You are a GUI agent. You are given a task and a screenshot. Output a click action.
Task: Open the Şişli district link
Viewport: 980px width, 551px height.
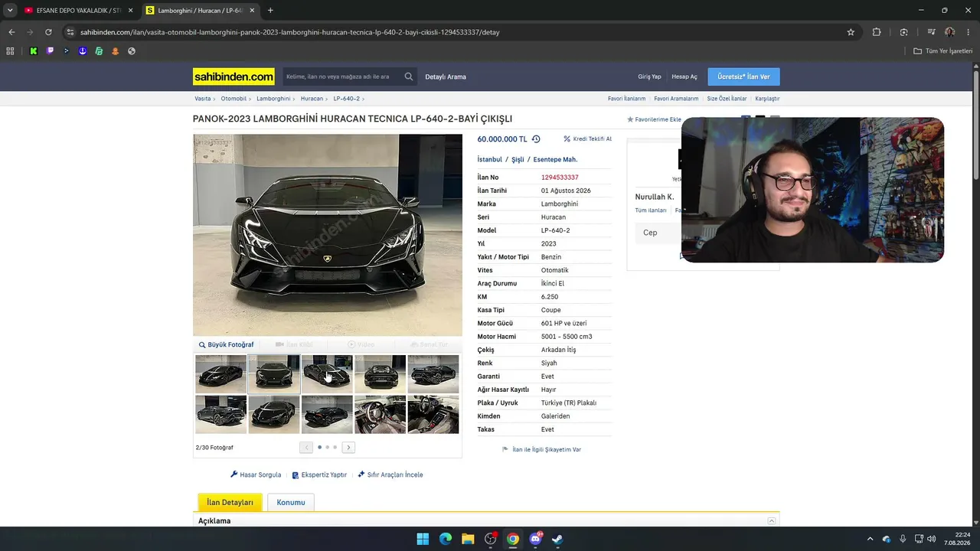pyautogui.click(x=518, y=159)
